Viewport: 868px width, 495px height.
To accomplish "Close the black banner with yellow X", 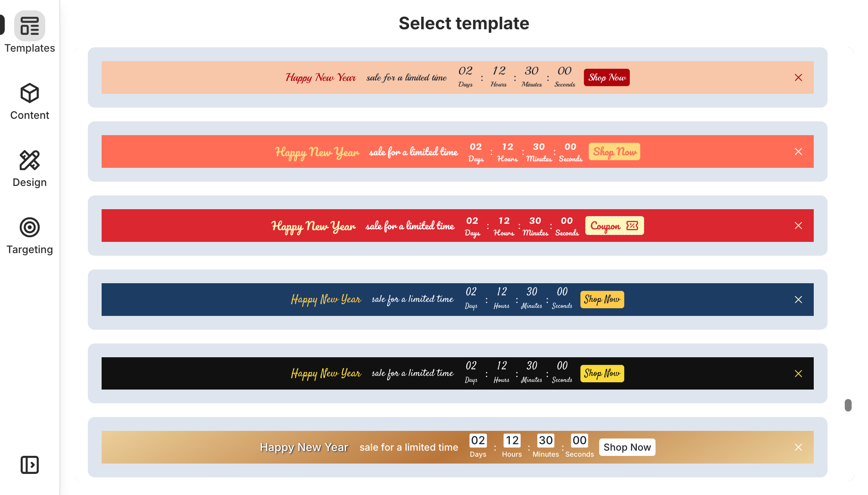I will (798, 374).
